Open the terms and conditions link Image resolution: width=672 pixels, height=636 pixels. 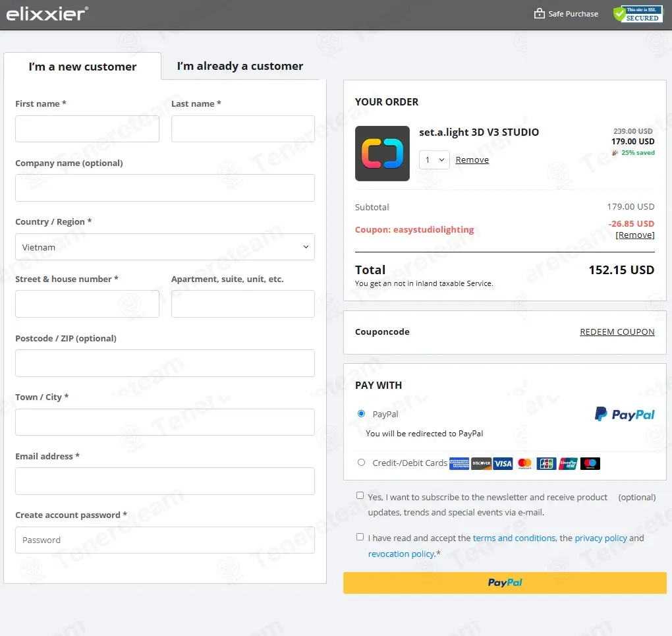[515, 538]
